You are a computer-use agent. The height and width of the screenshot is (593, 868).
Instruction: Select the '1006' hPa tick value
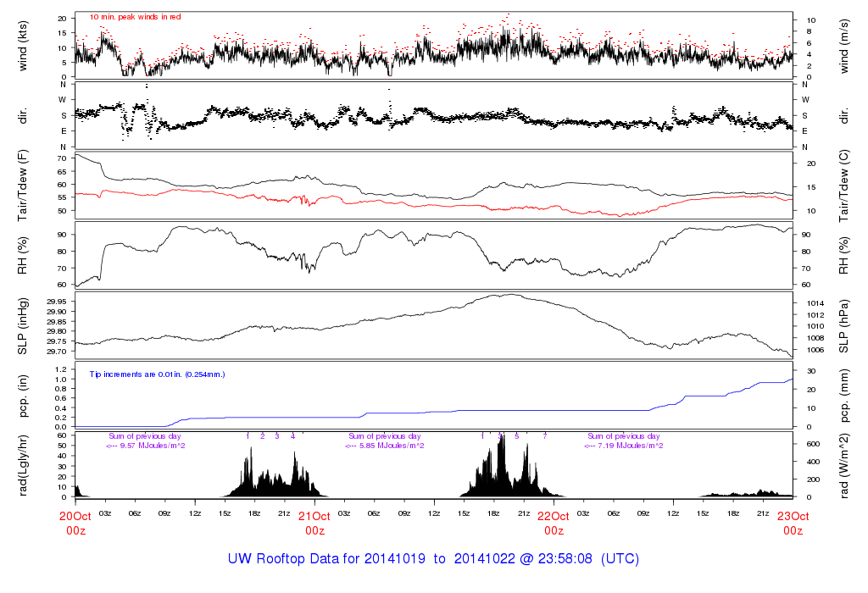[815, 350]
